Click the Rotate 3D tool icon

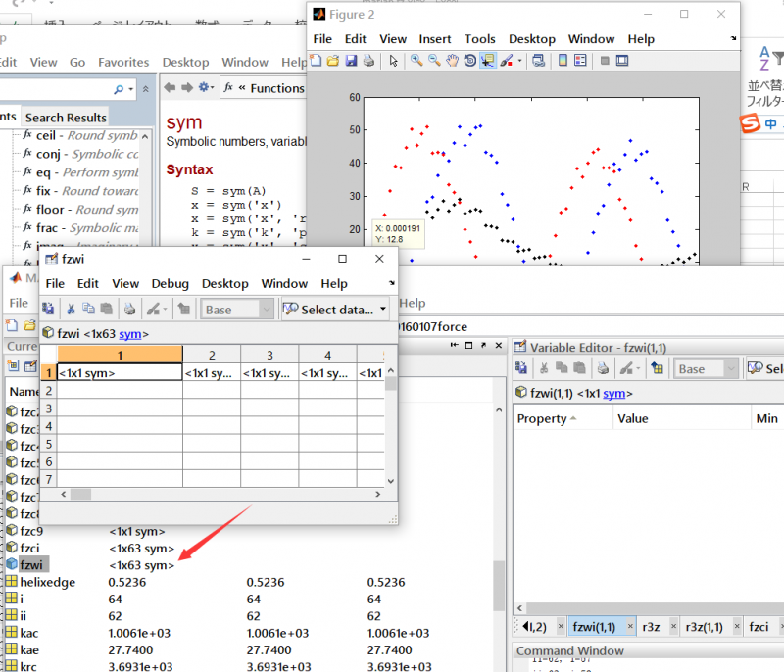469,61
